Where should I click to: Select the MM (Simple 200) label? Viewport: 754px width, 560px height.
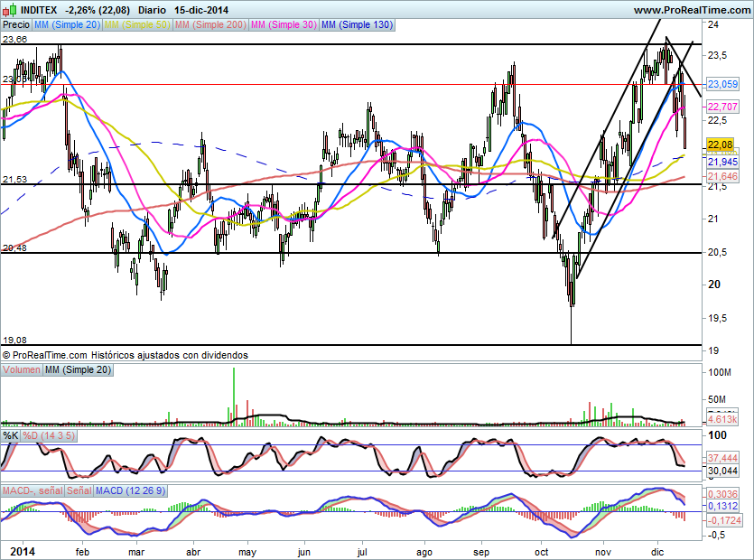[x=210, y=24]
